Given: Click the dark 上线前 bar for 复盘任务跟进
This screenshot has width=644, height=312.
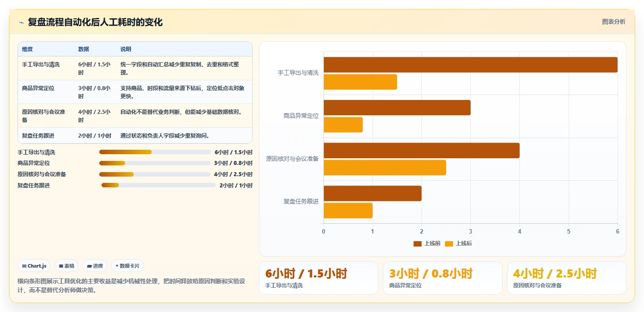Looking at the screenshot, I should [372, 193].
